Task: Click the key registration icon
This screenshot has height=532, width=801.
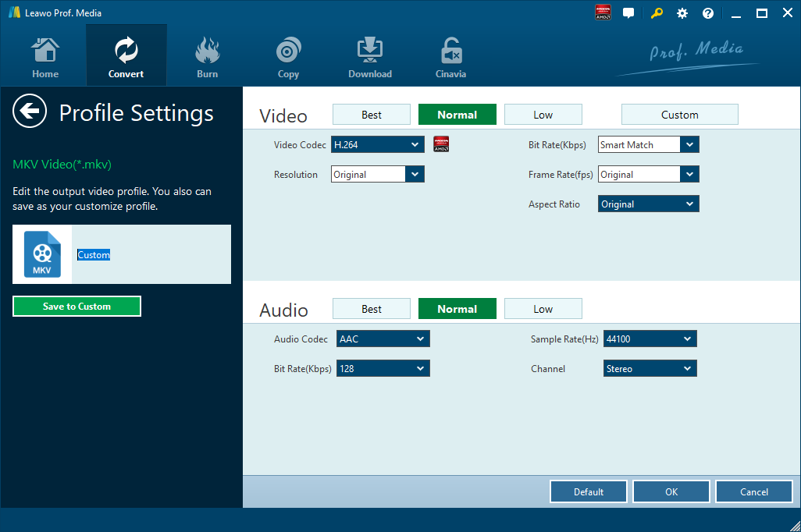Action: (657, 13)
